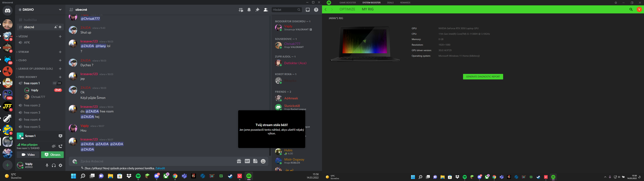This screenshot has height=181, width=644.
Task: Open Discord home direct messages icon
Action: (8, 11)
